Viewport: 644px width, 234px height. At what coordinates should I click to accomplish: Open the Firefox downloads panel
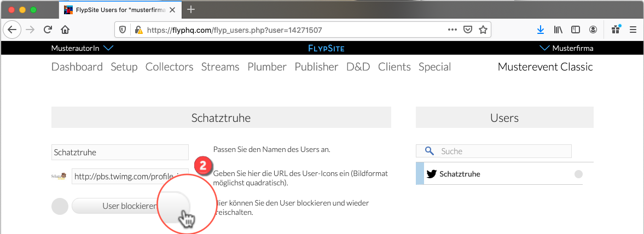pyautogui.click(x=541, y=30)
